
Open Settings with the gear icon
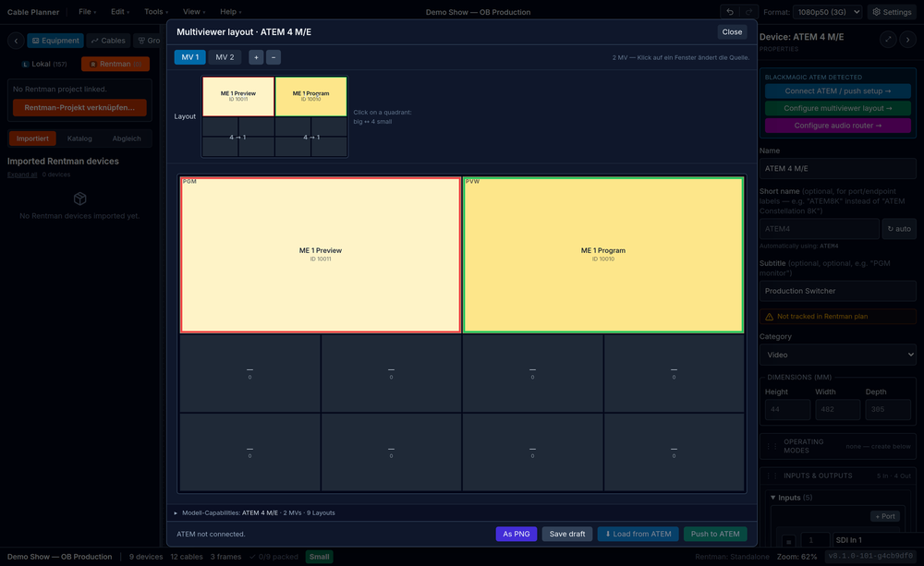click(x=892, y=12)
